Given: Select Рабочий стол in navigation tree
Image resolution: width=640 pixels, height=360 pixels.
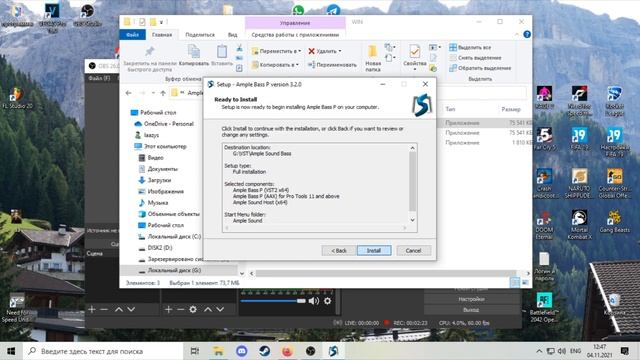Looking at the screenshot, I should coord(158,112).
